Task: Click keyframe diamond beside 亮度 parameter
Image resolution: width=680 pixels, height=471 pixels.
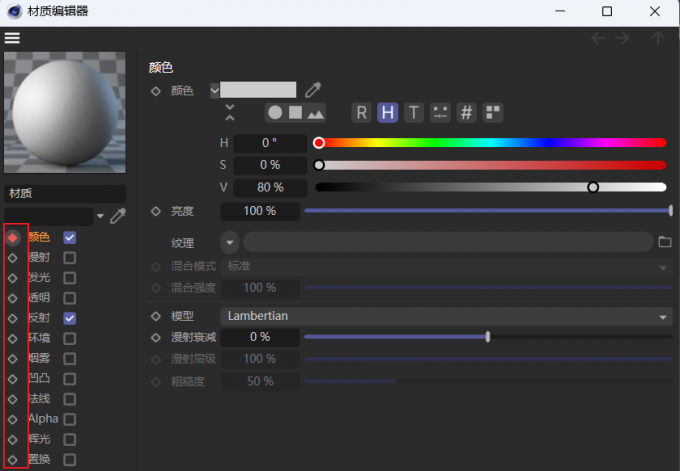Action: [x=156, y=211]
